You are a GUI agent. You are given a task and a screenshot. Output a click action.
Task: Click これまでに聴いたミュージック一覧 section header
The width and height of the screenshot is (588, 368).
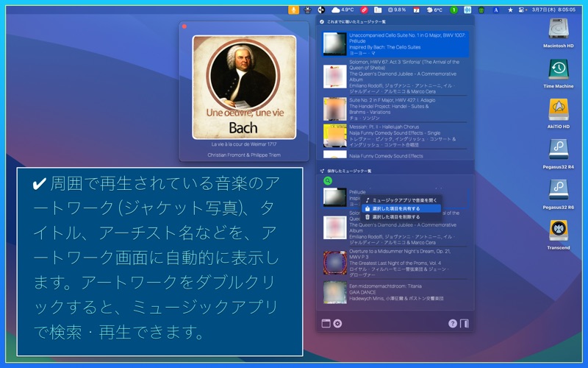pos(356,22)
